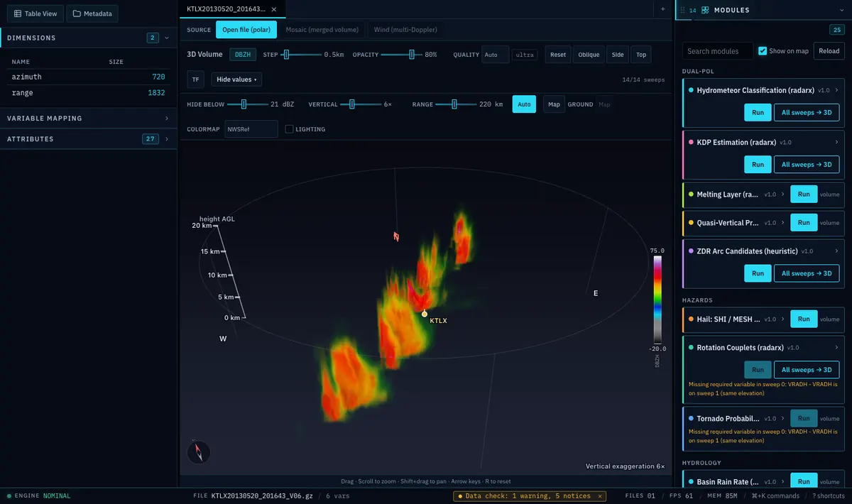852x504 pixels.
Task: Grab the Modules panel drag handle
Action: pyautogui.click(x=683, y=10)
